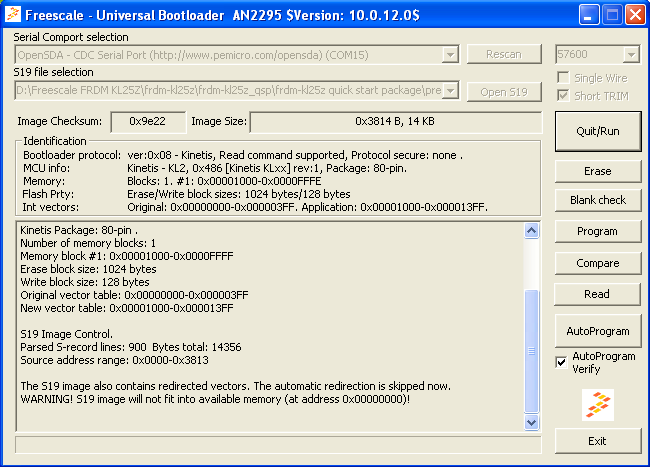The height and width of the screenshot is (467, 650).
Task: Click the Quit/Run button
Action: pos(598,131)
